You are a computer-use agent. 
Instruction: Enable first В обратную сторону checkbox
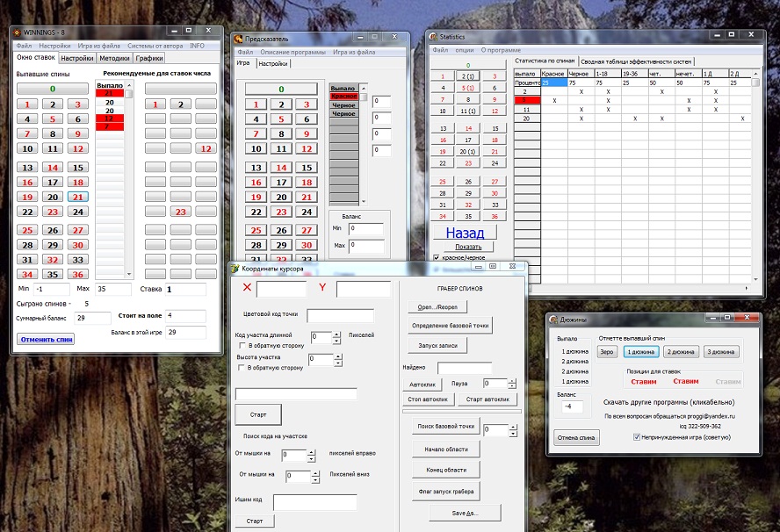243,345
